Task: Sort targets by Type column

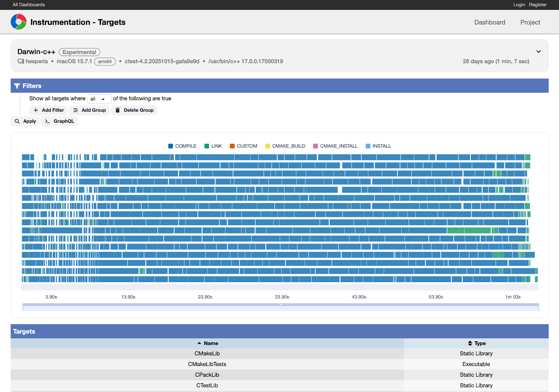Action: click(476, 343)
